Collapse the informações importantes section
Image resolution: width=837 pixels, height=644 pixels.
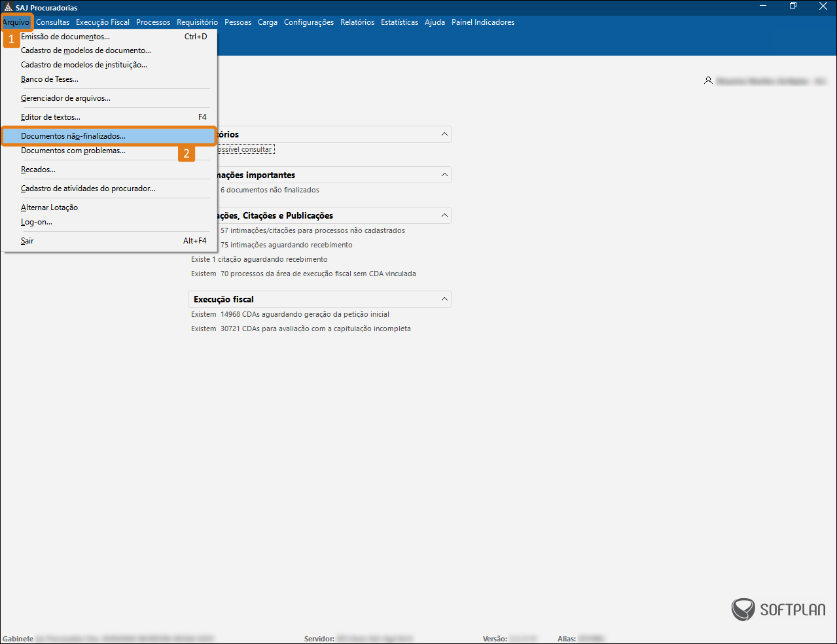click(444, 175)
